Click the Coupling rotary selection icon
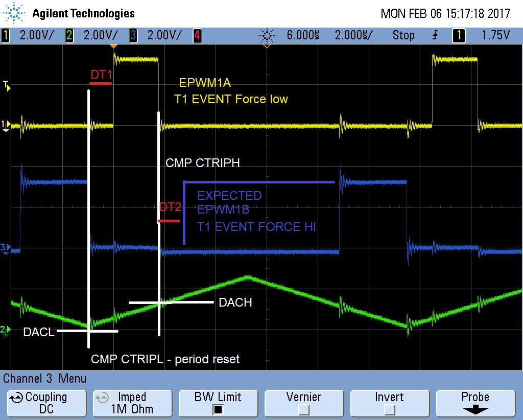The height and width of the screenshot is (420, 523). 16,398
